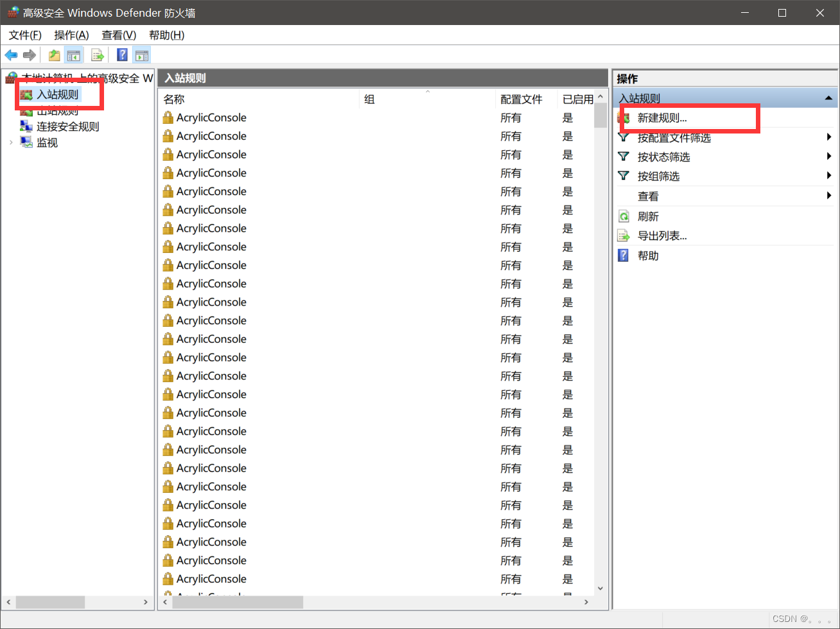The width and height of the screenshot is (840, 629).
Task: Click 刷新 in the actions pane
Action: [x=648, y=216]
